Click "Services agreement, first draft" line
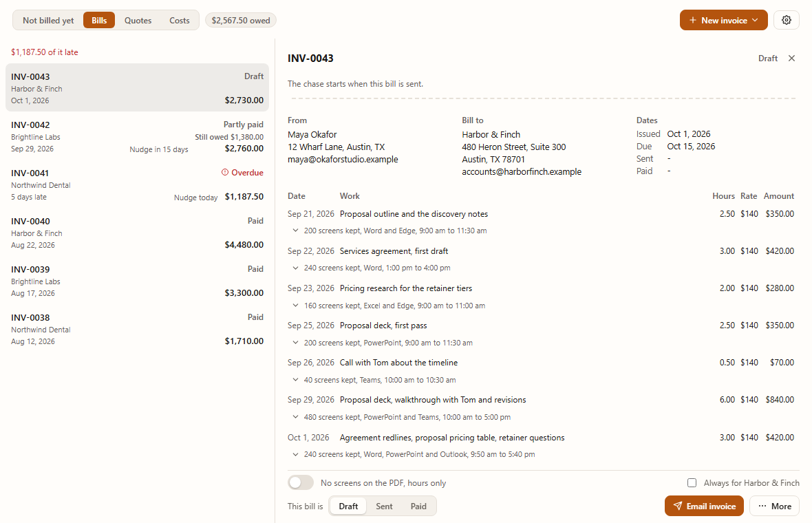This screenshot has height=523, width=812. pos(394,250)
